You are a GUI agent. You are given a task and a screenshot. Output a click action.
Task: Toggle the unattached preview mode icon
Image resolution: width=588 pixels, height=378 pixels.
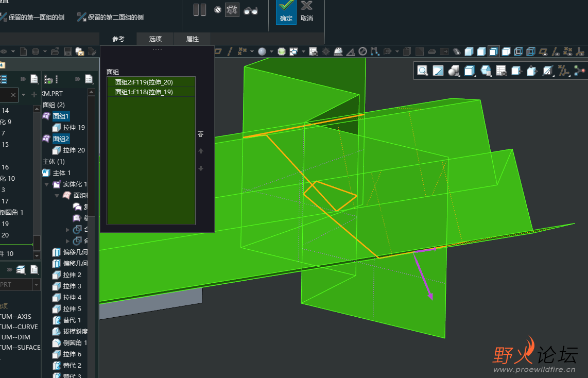(232, 10)
